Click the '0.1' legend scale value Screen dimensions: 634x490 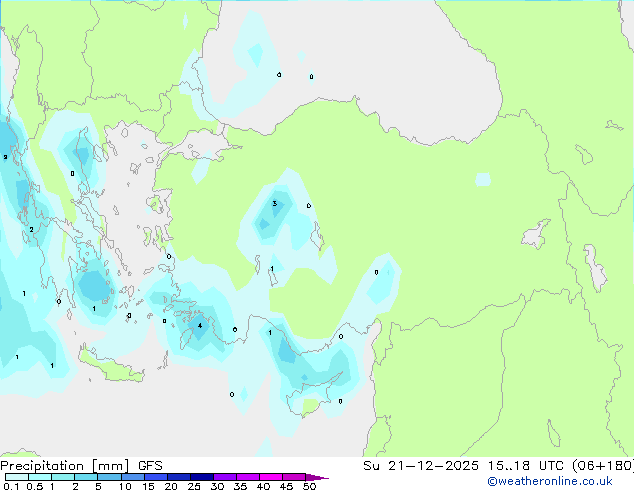11,486
